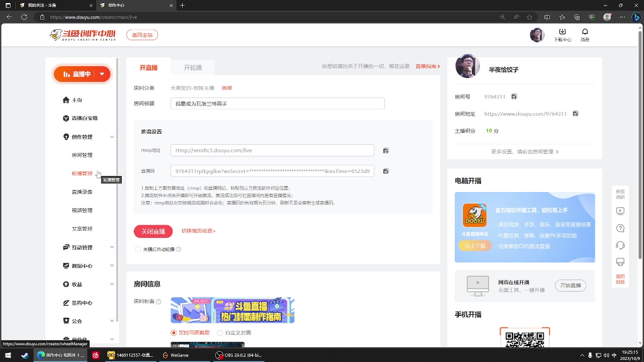This screenshot has width=644, height=362.
Task: Click the video tutorial side icon
Action: (620, 211)
